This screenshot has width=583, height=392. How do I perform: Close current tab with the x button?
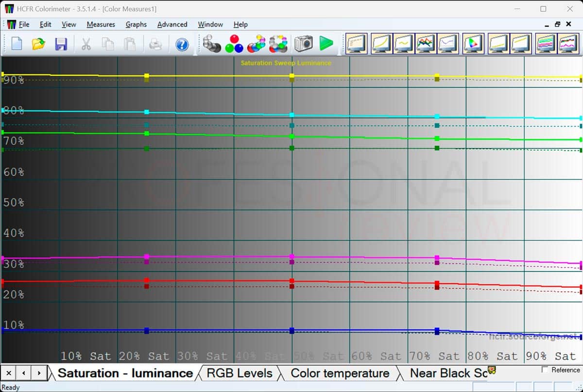8,373
